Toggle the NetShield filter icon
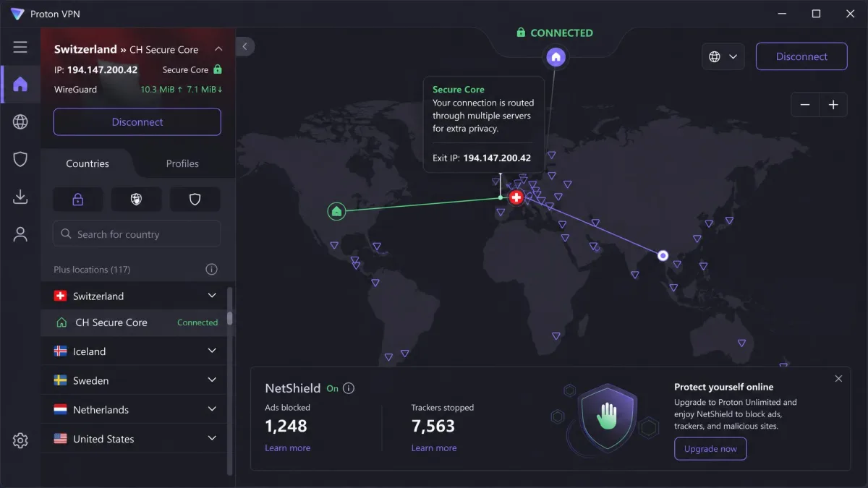This screenshot has width=868, height=488. point(136,200)
